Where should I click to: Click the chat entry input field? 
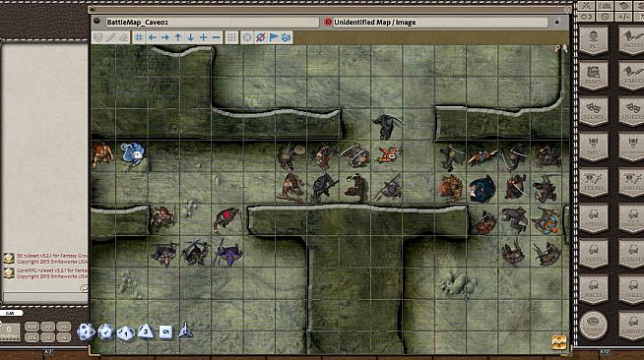(x=44, y=297)
